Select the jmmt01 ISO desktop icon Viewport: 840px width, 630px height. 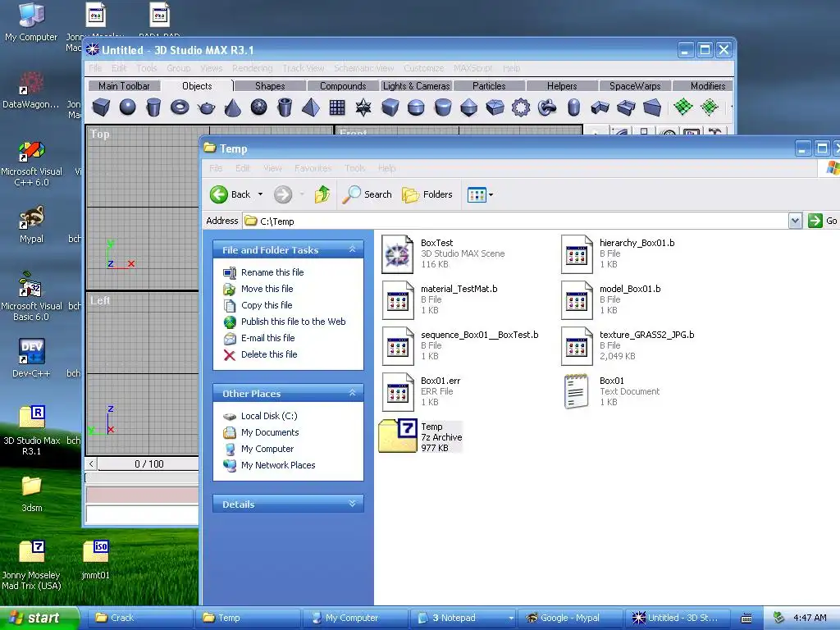[95, 559]
